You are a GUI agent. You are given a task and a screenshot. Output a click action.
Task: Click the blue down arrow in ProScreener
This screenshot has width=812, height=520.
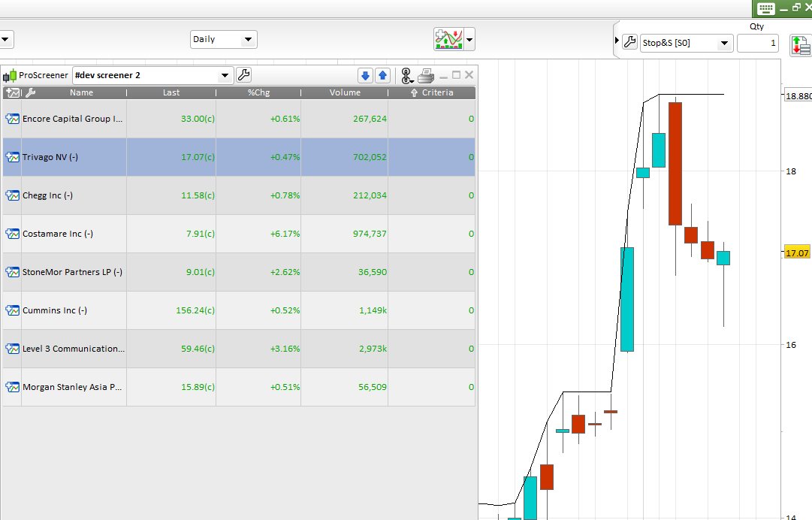coord(365,76)
